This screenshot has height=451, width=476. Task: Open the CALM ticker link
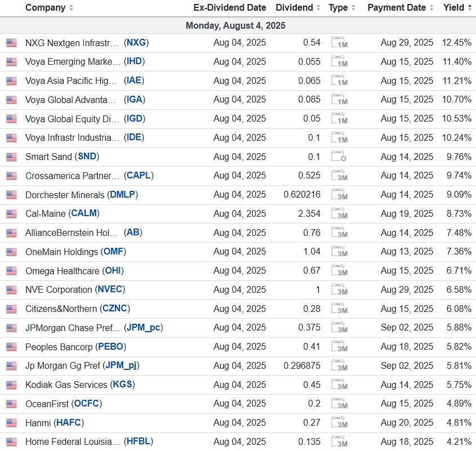point(84,214)
